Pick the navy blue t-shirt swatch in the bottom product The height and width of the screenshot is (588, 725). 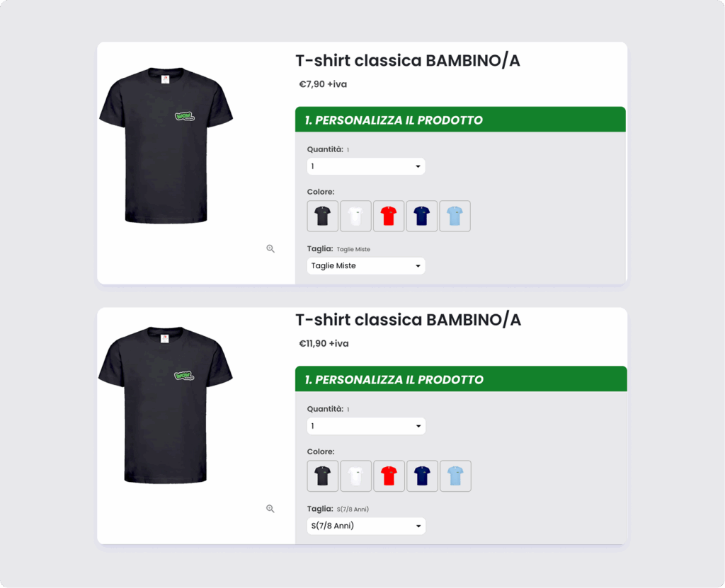422,475
